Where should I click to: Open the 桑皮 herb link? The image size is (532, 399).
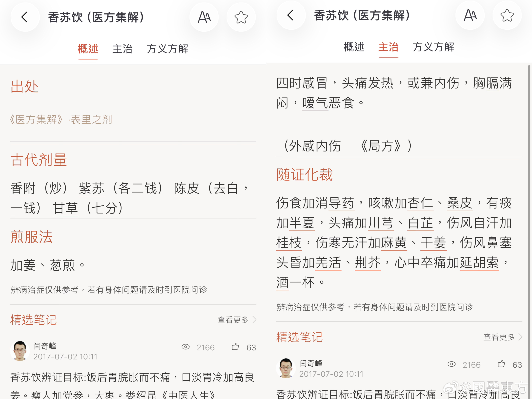coord(460,203)
